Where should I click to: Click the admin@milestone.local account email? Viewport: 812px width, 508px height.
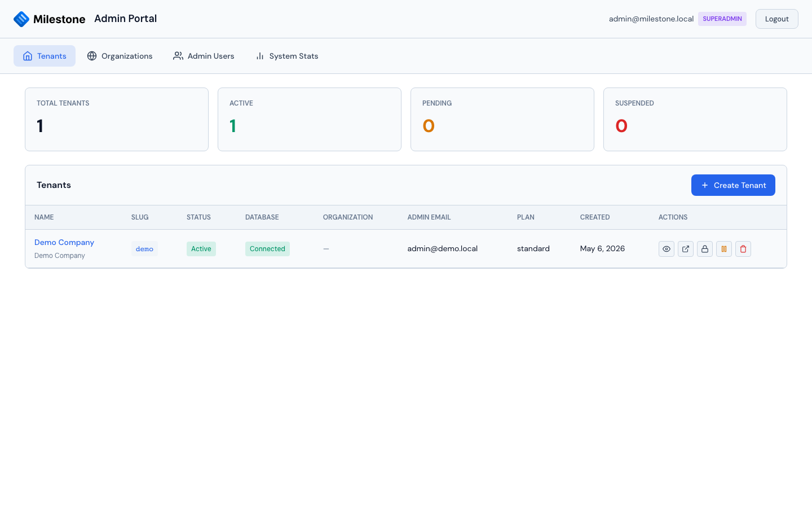(x=651, y=19)
